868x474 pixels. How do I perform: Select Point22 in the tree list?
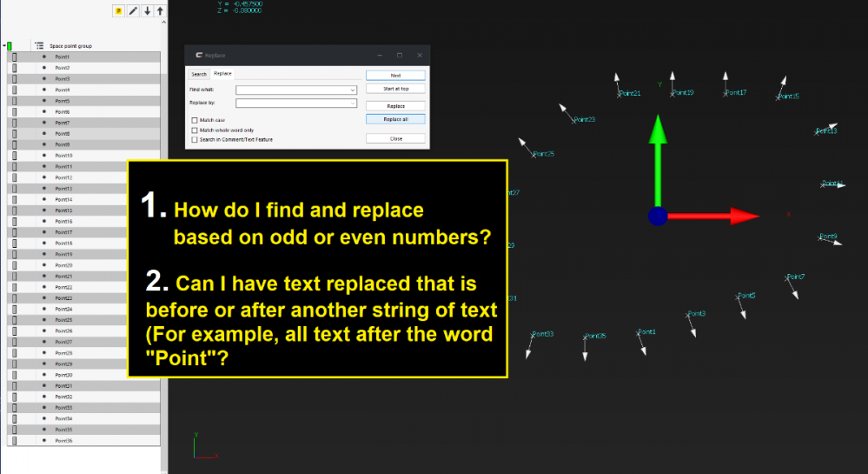click(x=63, y=287)
